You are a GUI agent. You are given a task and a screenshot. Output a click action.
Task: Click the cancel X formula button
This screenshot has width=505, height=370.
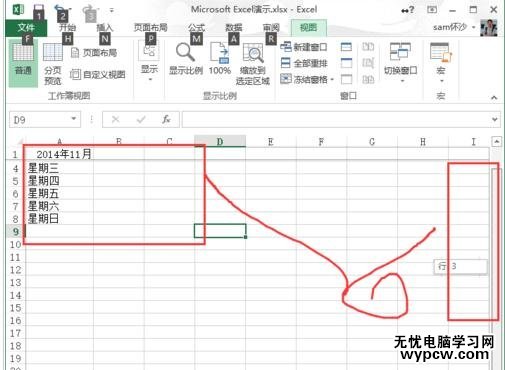click(115, 119)
